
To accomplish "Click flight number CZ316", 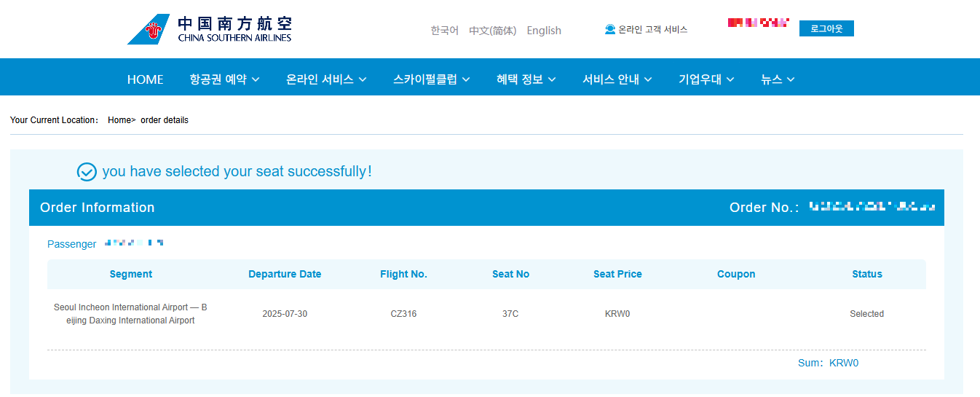I will click(403, 314).
